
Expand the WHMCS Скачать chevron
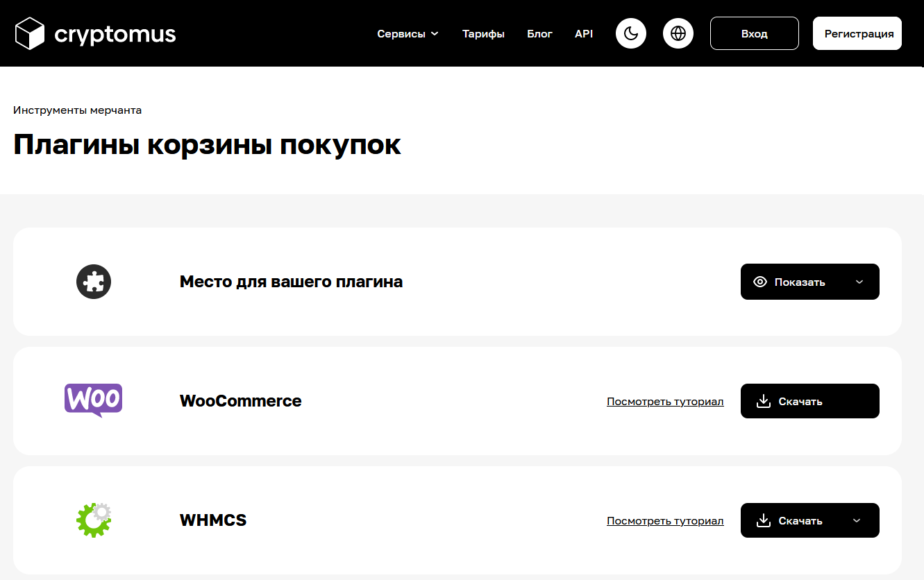click(857, 520)
